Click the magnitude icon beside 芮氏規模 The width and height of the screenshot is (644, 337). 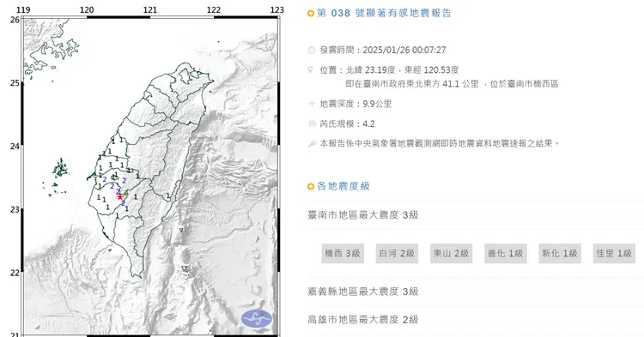[x=312, y=123]
